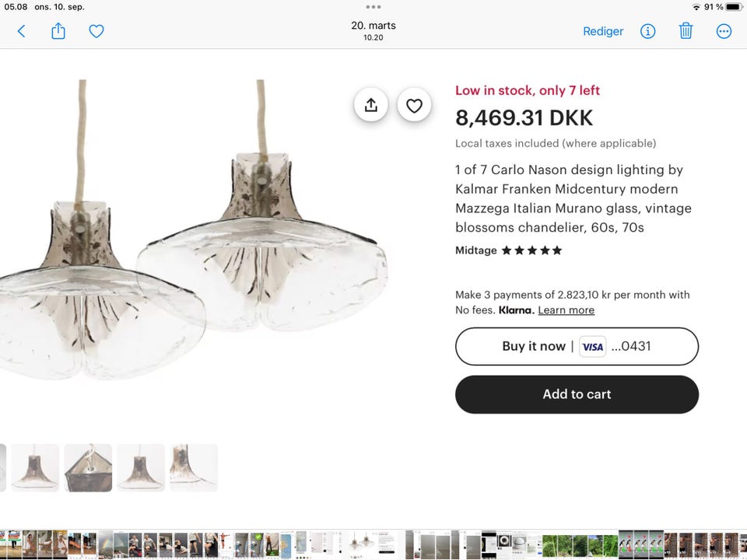Open the more options ellipsis menu
747x560 pixels.
pyautogui.click(x=724, y=31)
